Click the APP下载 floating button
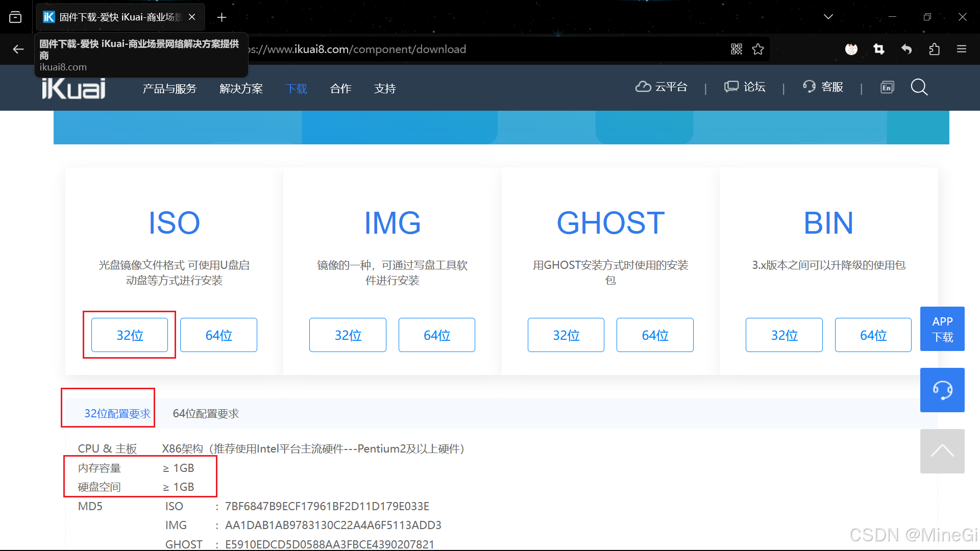 [942, 329]
